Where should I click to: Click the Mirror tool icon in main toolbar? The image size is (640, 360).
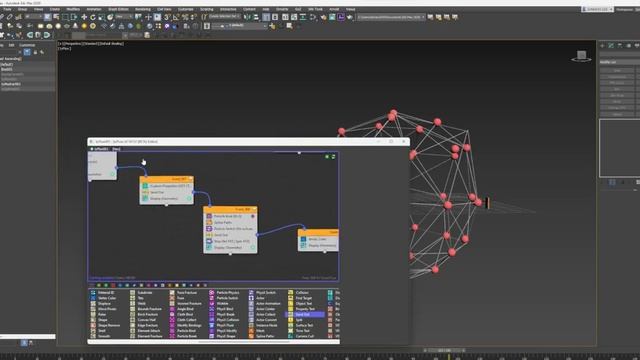tap(247, 17)
